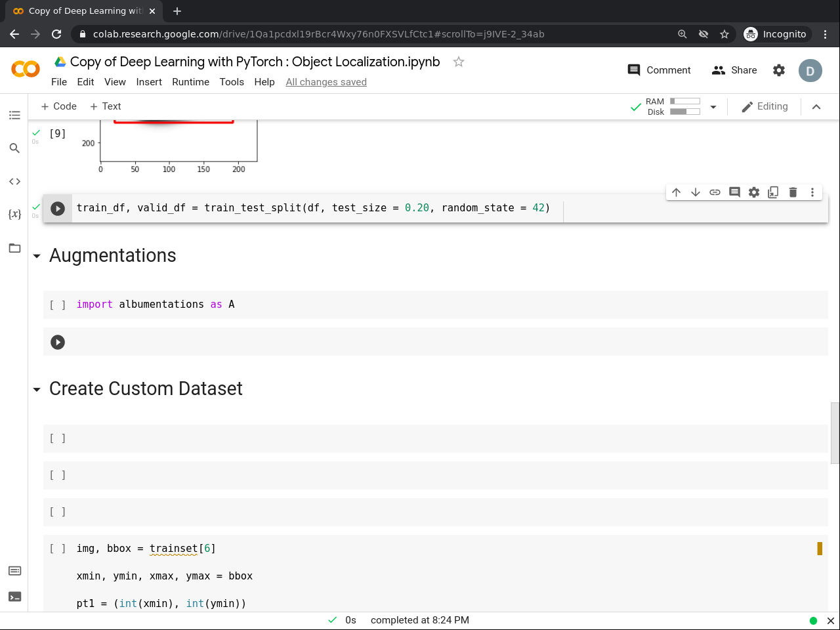This screenshot has width=840, height=630.
Task: Collapse the Create Custom Dataset section
Action: [x=37, y=389]
